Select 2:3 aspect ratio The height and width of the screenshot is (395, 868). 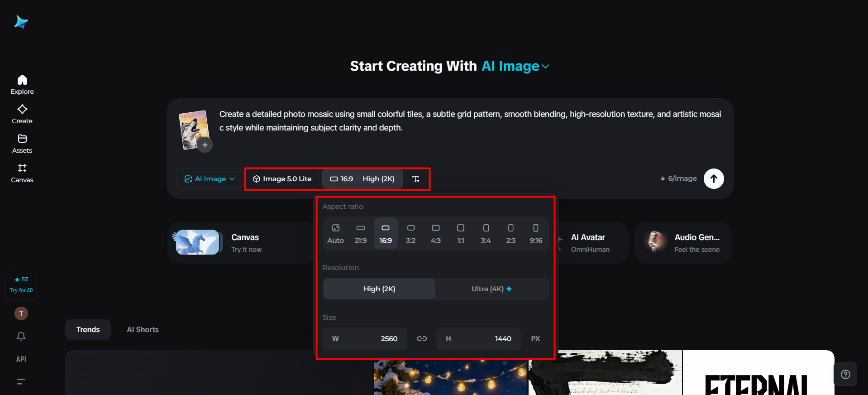pyautogui.click(x=511, y=233)
